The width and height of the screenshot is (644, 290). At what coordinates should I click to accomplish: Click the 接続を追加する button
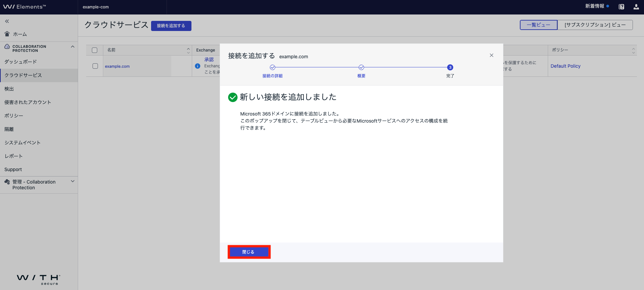[x=171, y=26]
